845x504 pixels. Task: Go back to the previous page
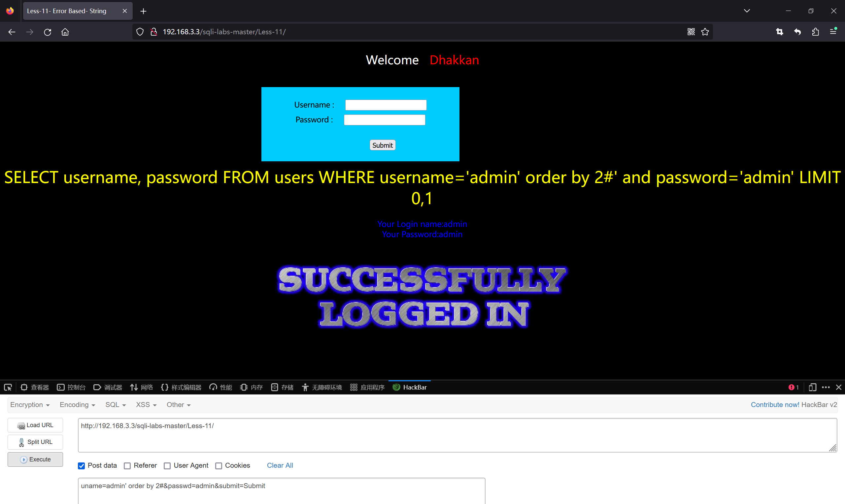[12, 32]
